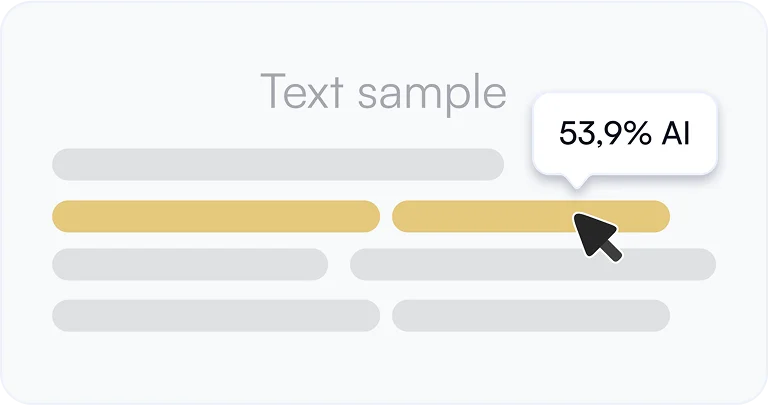This screenshot has height=405, width=768.
Task: Click the "AI" label inside the tooltip
Action: click(x=676, y=134)
